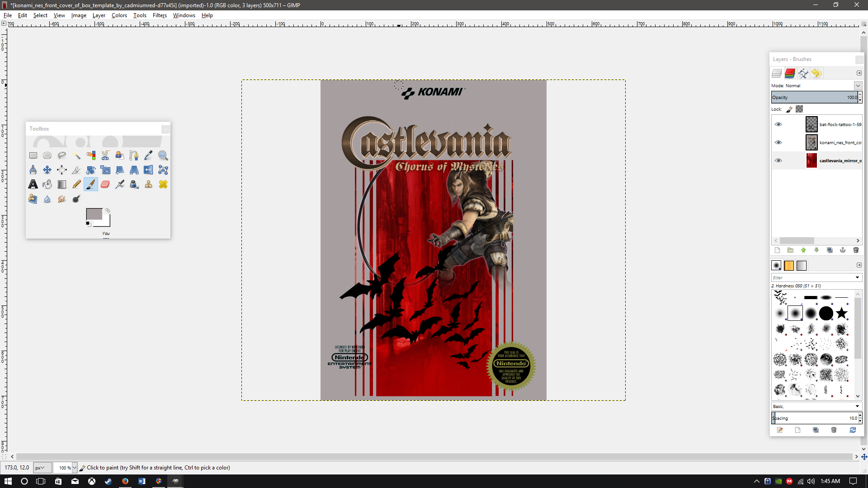Viewport: 868px width, 488px height.
Task: Select the Perspective tool
Action: tap(134, 170)
